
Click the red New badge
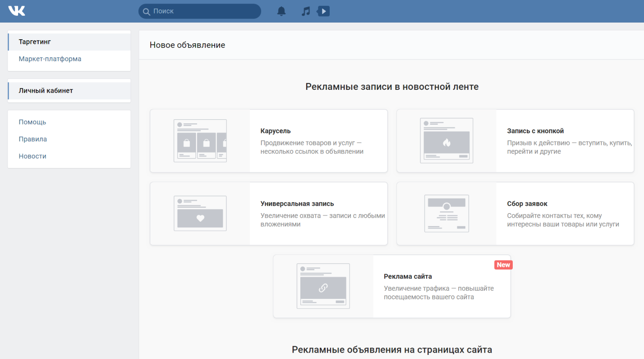coord(503,265)
